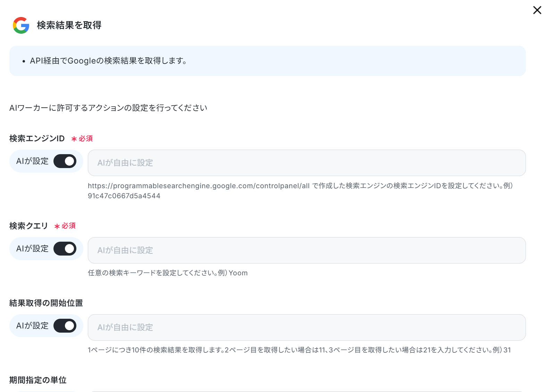Close the dialog with the X button
This screenshot has height=392, width=545.
(x=537, y=10)
